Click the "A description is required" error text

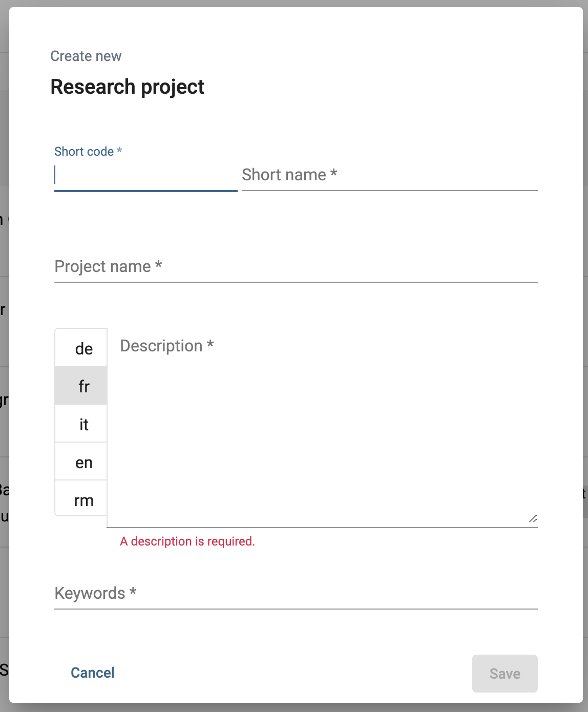(x=187, y=541)
